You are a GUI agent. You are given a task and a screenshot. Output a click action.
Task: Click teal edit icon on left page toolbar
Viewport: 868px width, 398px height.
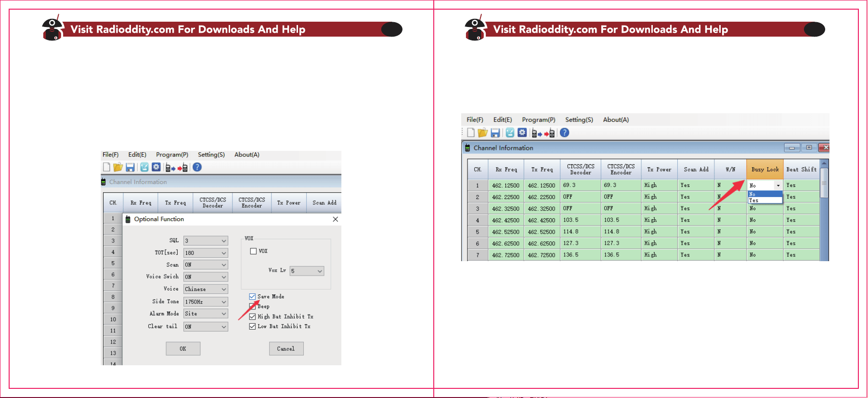(144, 167)
